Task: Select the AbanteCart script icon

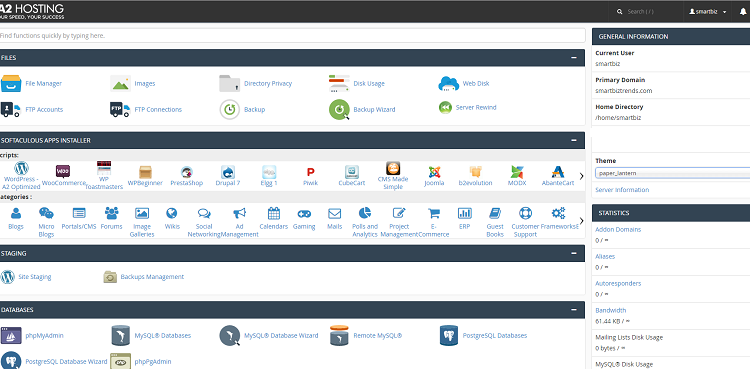Action: (558, 172)
